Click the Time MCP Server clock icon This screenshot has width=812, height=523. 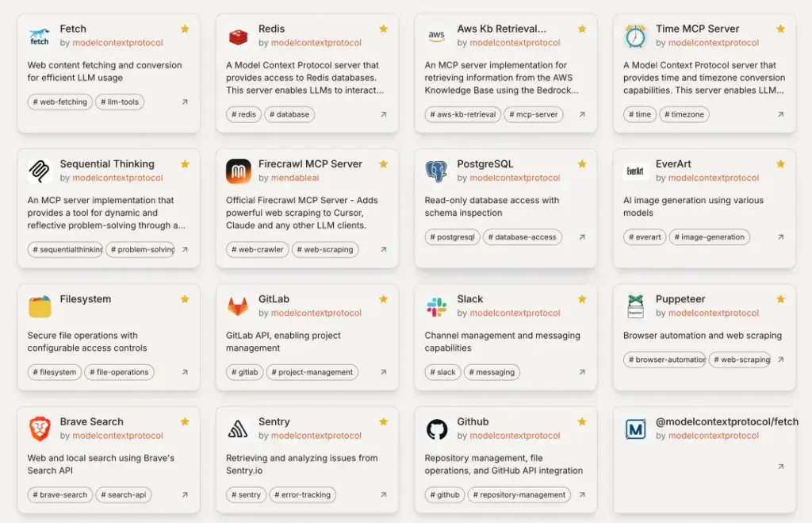[x=635, y=37]
